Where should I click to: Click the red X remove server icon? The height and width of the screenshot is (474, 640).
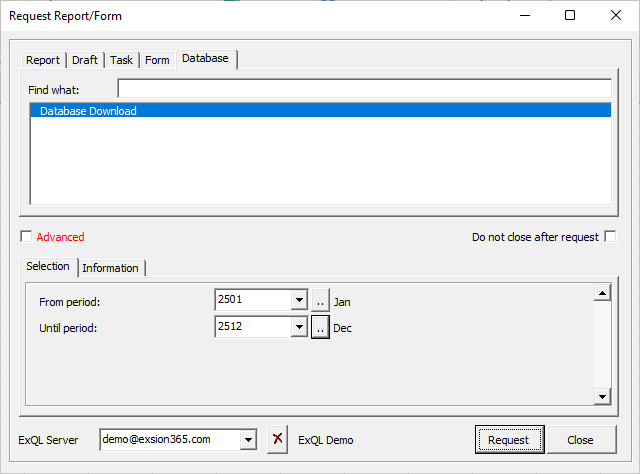278,439
